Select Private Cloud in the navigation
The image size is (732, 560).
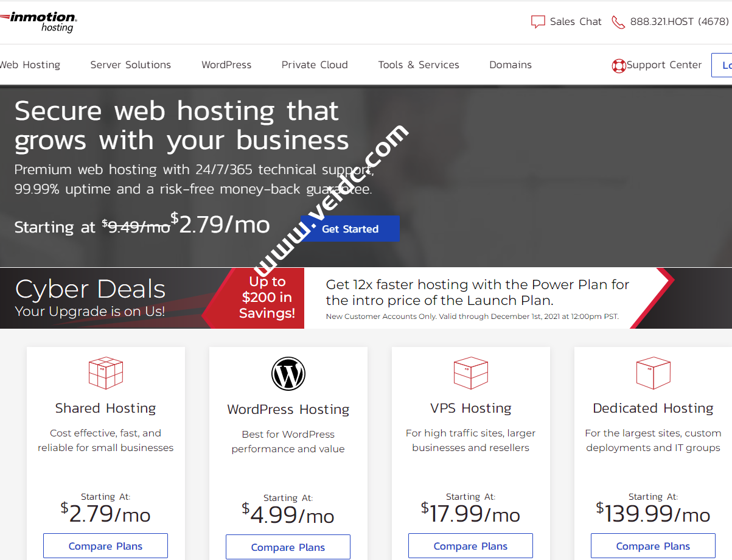[315, 65]
